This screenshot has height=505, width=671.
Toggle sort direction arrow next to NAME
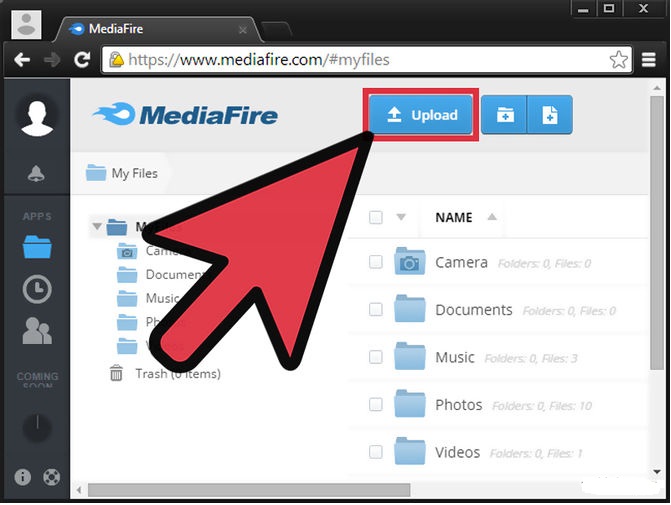pos(492,217)
